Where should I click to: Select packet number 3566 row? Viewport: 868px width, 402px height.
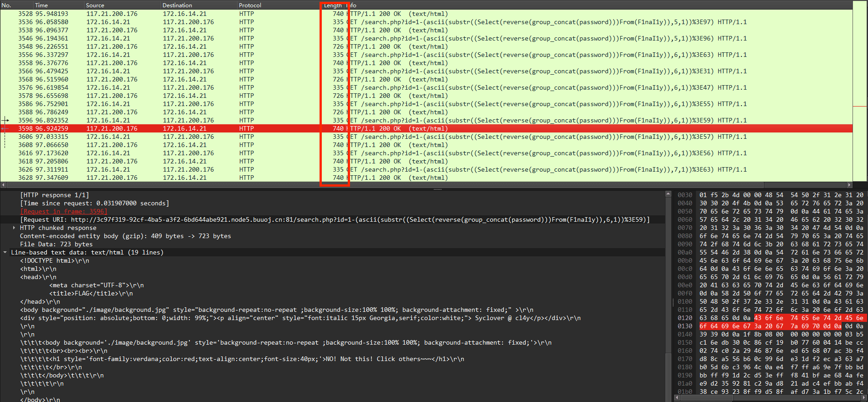click(426, 71)
